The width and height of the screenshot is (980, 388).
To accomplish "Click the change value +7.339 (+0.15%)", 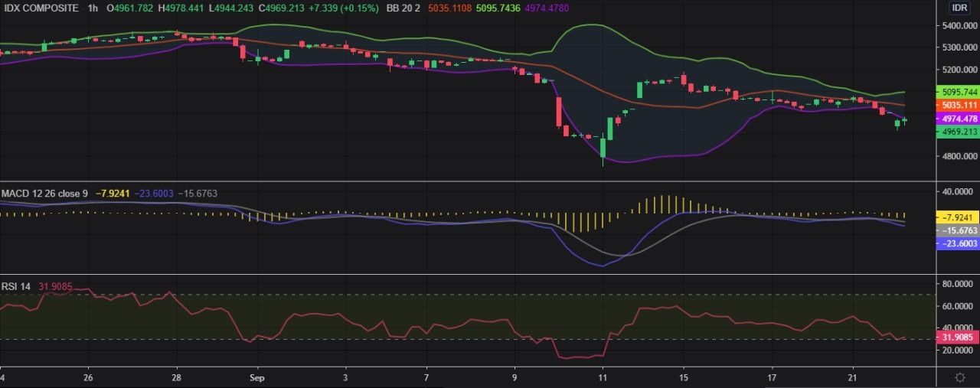I will (x=345, y=8).
